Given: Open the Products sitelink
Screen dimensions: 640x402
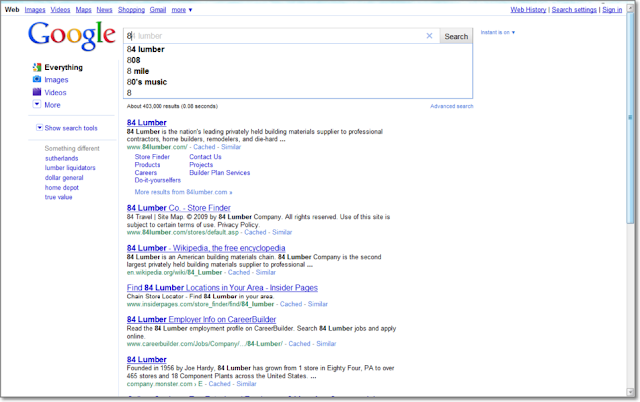Looking at the screenshot, I should [x=147, y=164].
